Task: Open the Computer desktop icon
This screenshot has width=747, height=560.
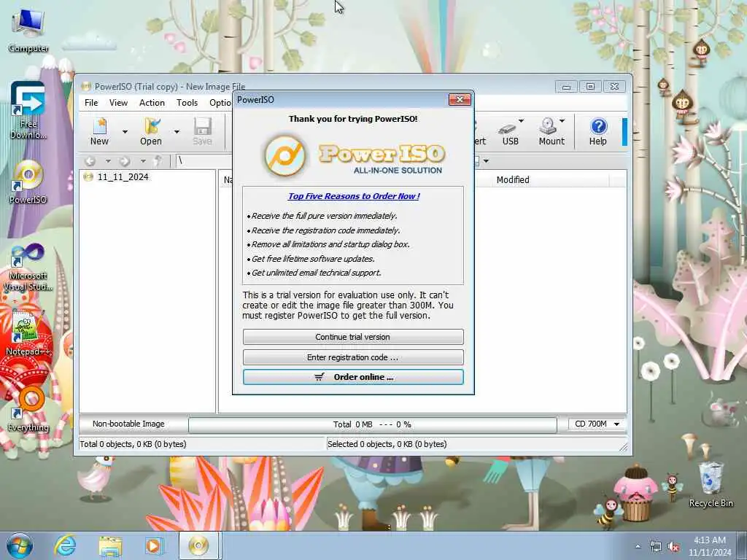Action: point(28,29)
